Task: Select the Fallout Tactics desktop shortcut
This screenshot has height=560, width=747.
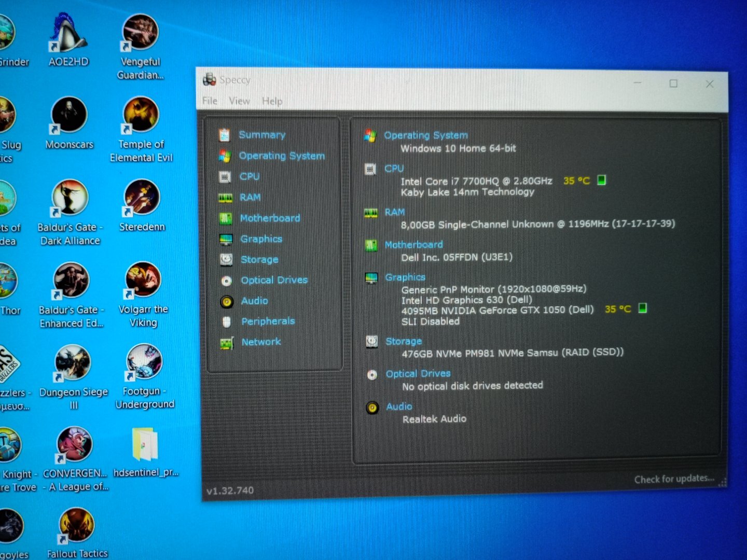Action: coord(77,533)
